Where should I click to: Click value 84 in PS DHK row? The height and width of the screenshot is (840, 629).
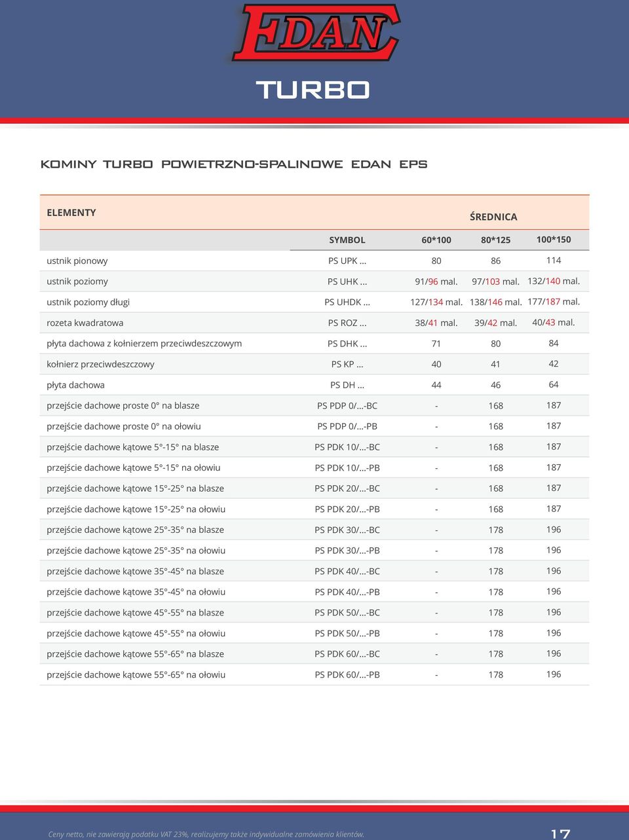pos(554,343)
